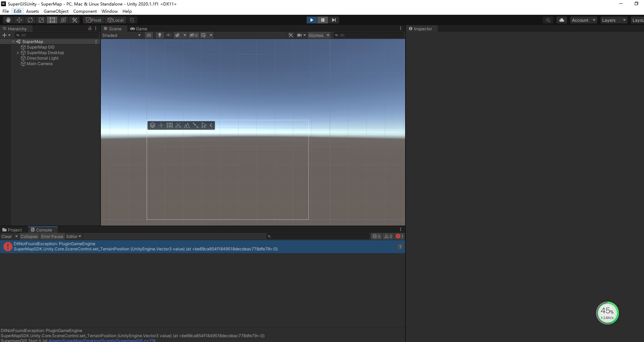Open the Scene view options menu
Viewport: 644px width, 342px height.
click(x=401, y=29)
